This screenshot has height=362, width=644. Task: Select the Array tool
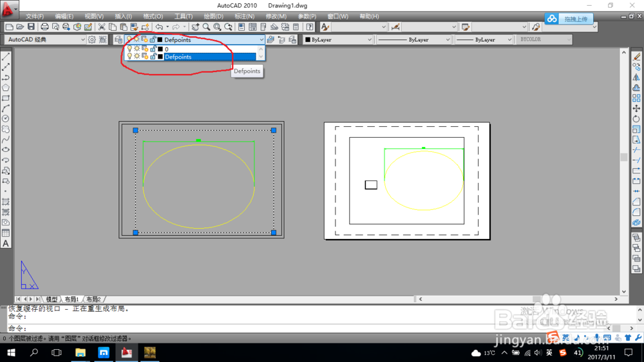point(636,98)
